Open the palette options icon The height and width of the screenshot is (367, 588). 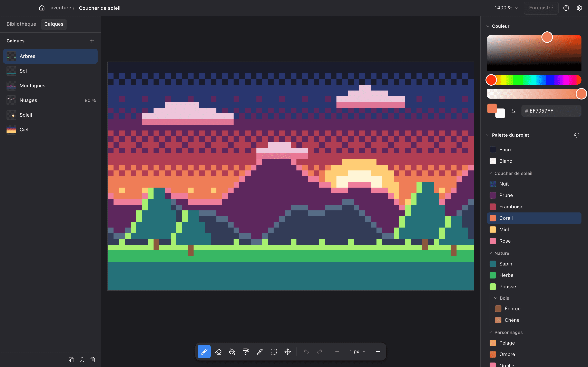[x=577, y=135]
